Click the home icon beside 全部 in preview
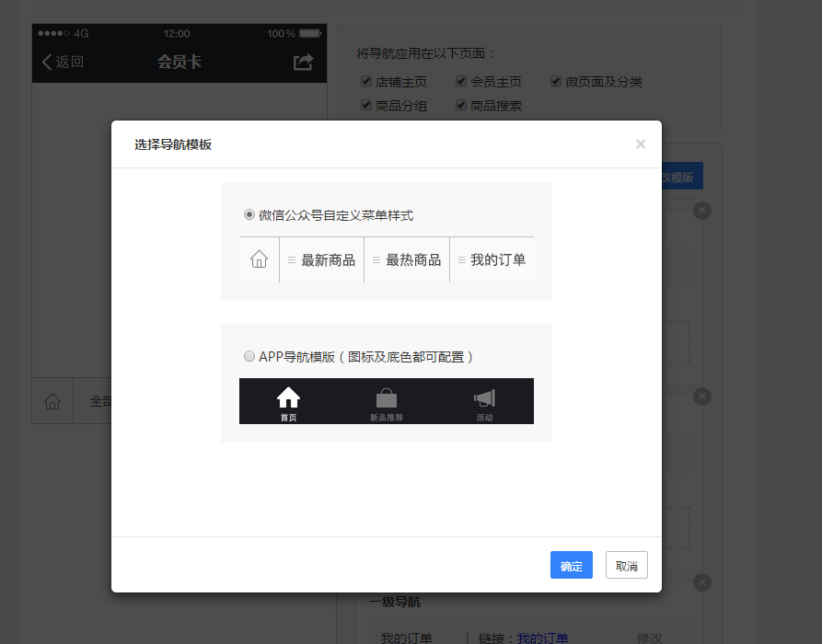This screenshot has height=644, width=822. click(x=52, y=400)
